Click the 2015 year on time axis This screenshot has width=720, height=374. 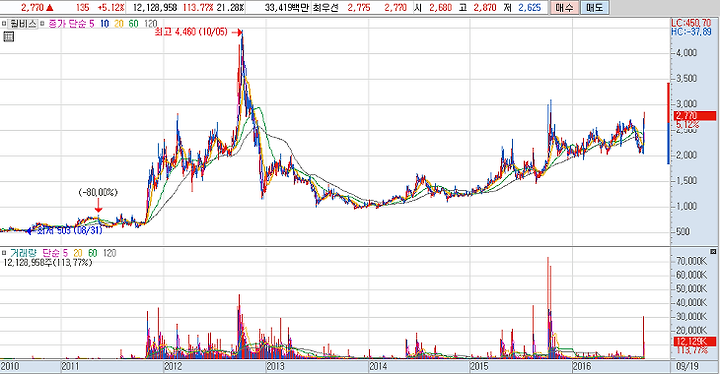pos(479,366)
